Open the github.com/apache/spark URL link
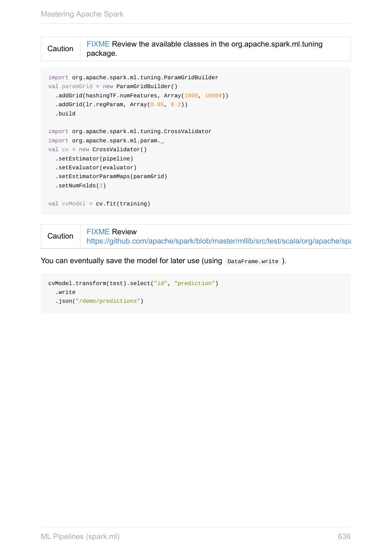This screenshot has width=392, height=554. pos(219,241)
